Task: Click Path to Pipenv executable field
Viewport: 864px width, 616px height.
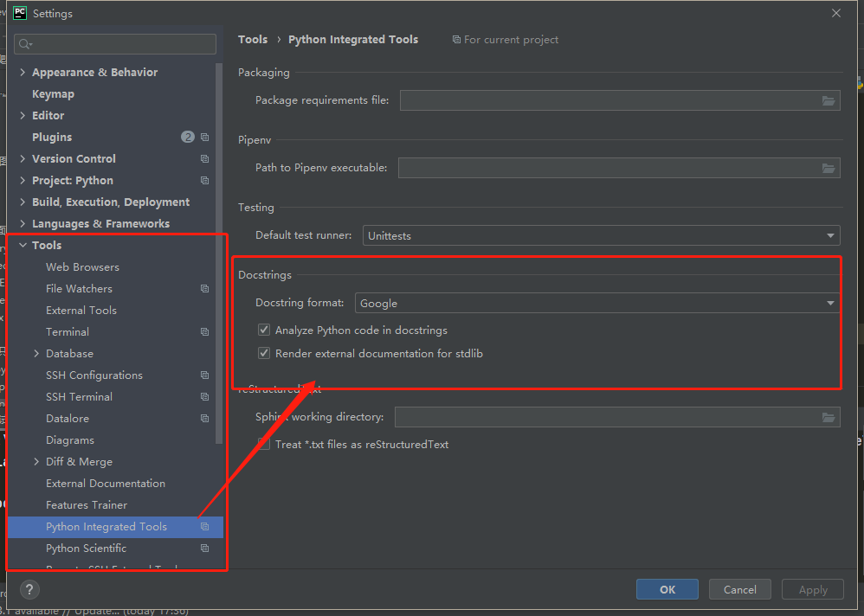Action: [619, 168]
